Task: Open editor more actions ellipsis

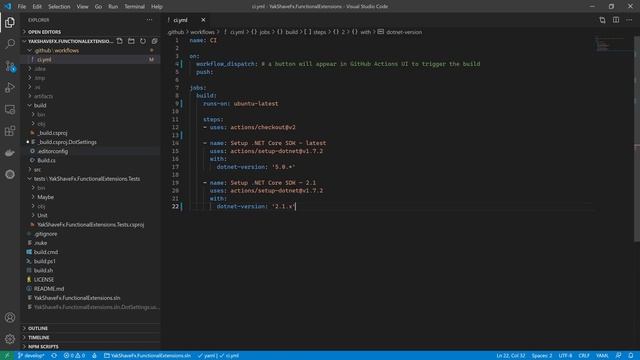Action: click(x=629, y=20)
